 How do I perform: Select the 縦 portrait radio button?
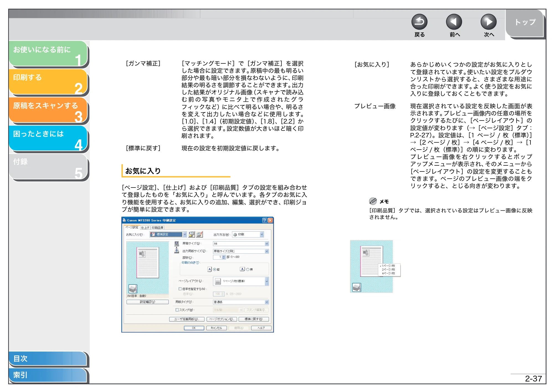[214, 269]
